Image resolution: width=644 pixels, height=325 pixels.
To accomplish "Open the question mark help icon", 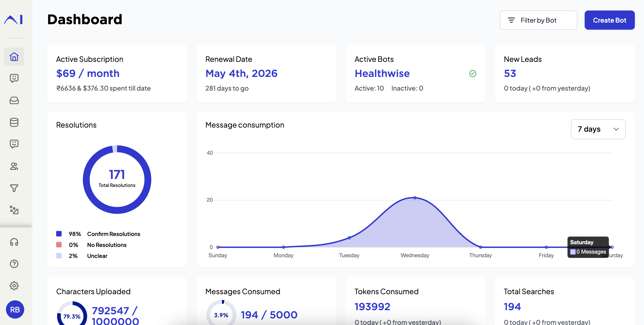I will tap(14, 264).
